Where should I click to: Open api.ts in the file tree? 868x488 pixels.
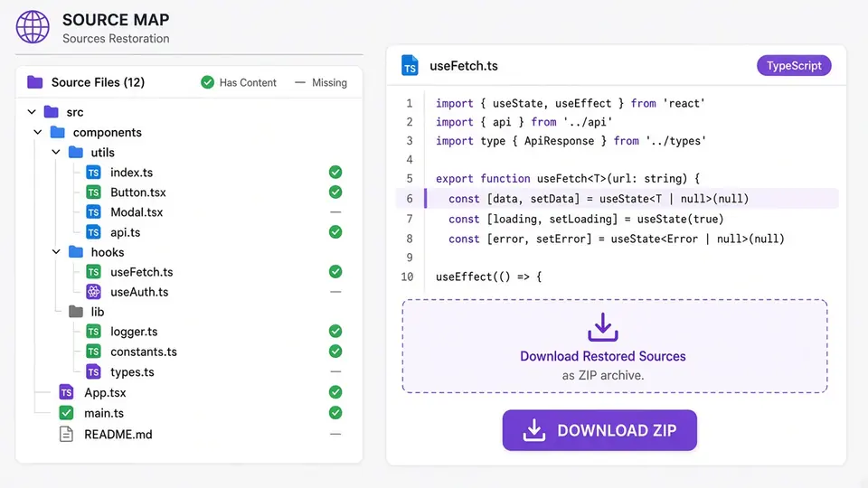click(x=125, y=232)
